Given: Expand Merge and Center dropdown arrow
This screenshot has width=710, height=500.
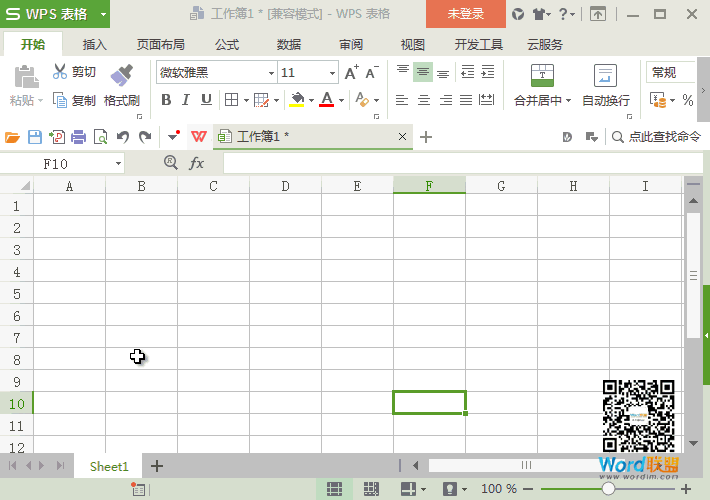Looking at the screenshot, I should point(569,100).
